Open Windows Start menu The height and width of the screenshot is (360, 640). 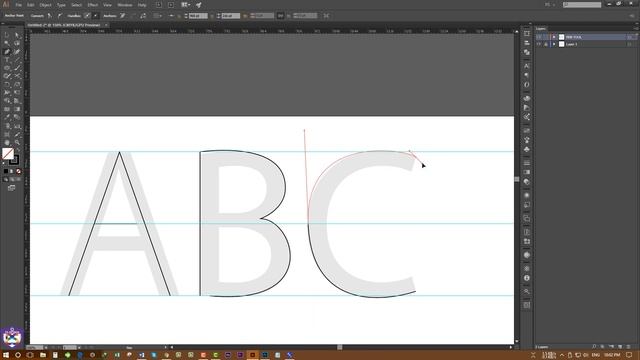(x=6, y=355)
